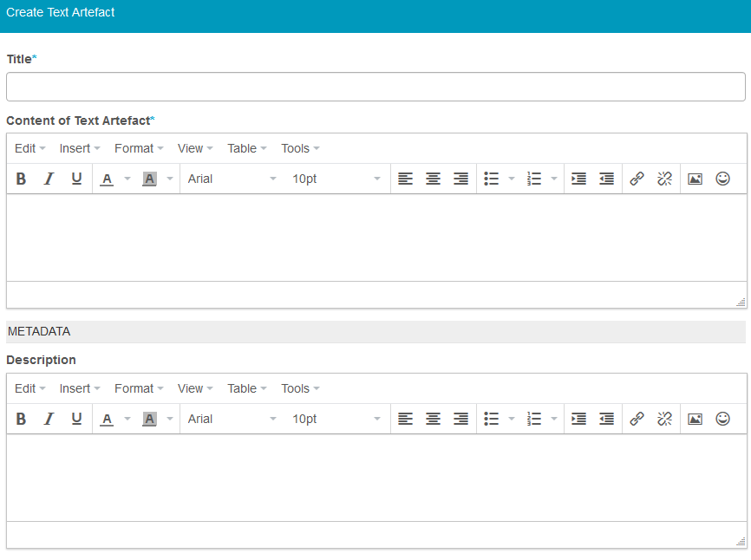Click the remove link icon in Description editor
The image size is (751, 560).
(x=664, y=419)
